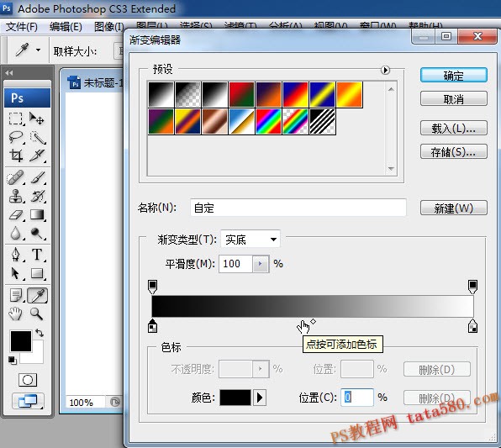Swap foreground and background colors

[40, 333]
